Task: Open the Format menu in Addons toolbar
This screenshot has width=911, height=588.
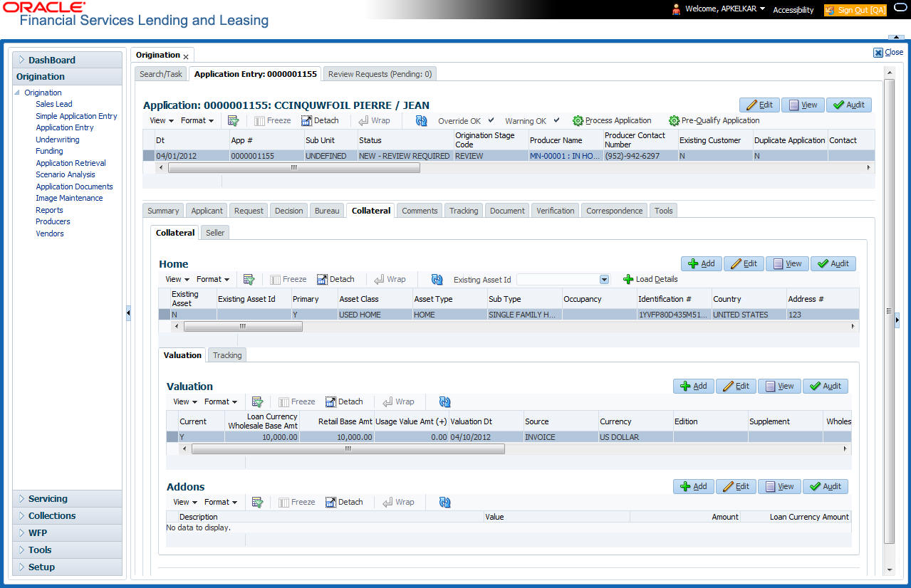Action: coord(221,503)
